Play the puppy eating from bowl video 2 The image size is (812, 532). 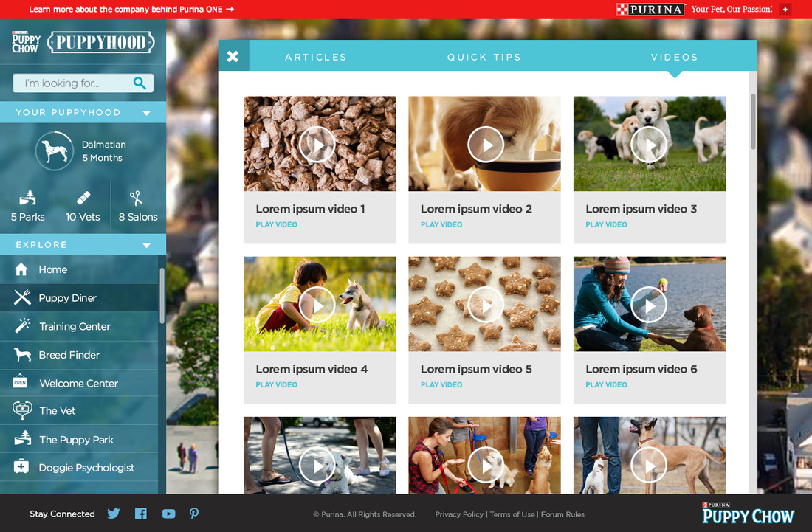[x=486, y=145]
